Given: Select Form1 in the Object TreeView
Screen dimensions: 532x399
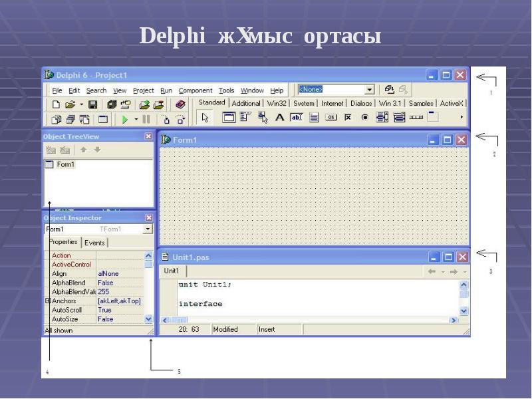Looking at the screenshot, I should (x=65, y=164).
